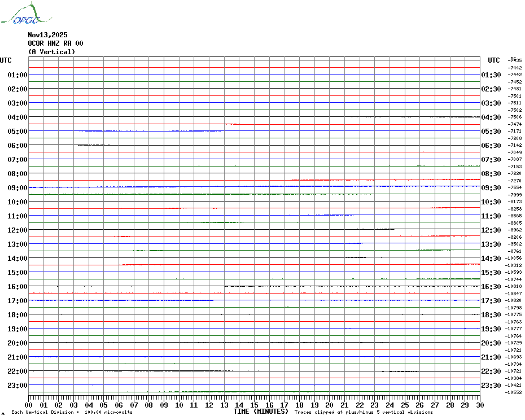Select the 09:00 time label

(17, 188)
